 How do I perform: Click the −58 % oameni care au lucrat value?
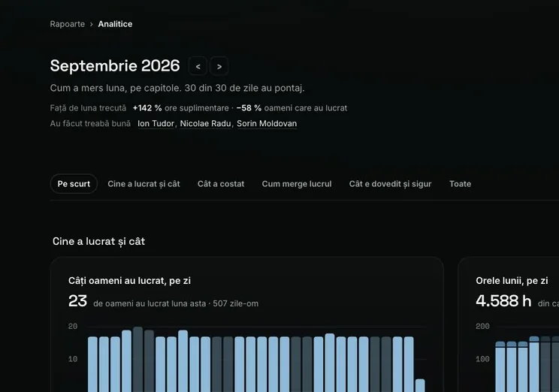[x=292, y=108]
